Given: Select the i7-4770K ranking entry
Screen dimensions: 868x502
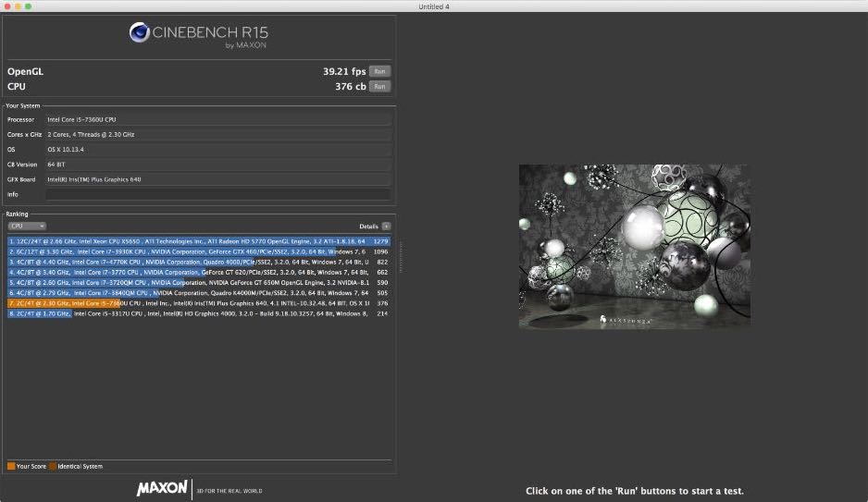Looking at the screenshot, I should pos(198,262).
